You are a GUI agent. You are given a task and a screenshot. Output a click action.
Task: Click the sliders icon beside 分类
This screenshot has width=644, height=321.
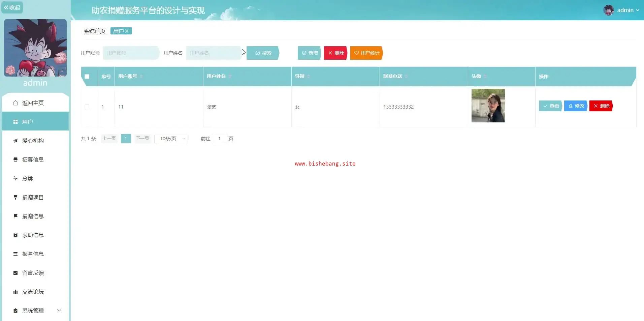(15, 178)
